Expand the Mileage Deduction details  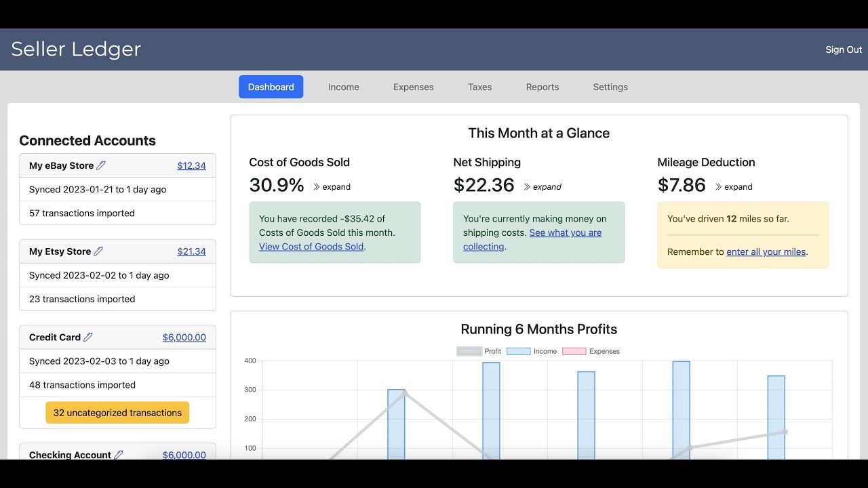pos(734,187)
